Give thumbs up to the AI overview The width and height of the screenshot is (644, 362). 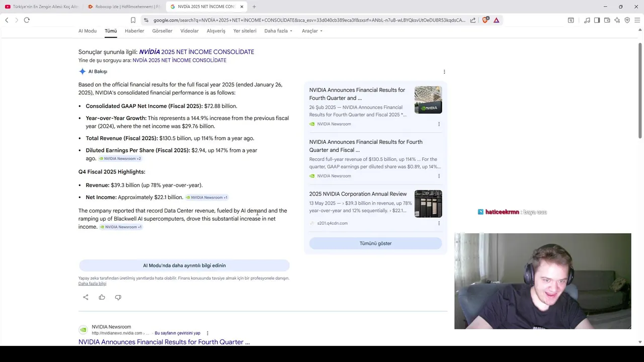[x=102, y=297]
